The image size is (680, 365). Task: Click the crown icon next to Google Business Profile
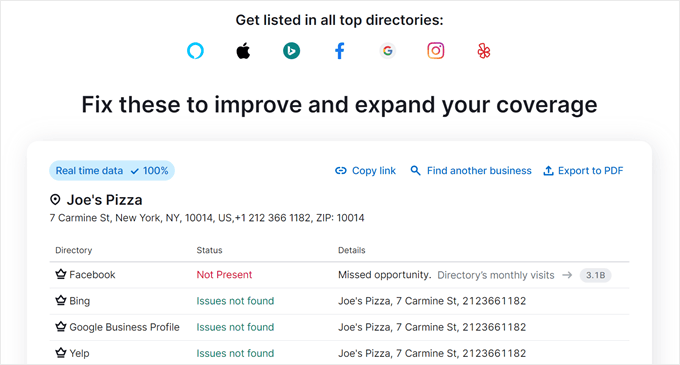pos(60,327)
